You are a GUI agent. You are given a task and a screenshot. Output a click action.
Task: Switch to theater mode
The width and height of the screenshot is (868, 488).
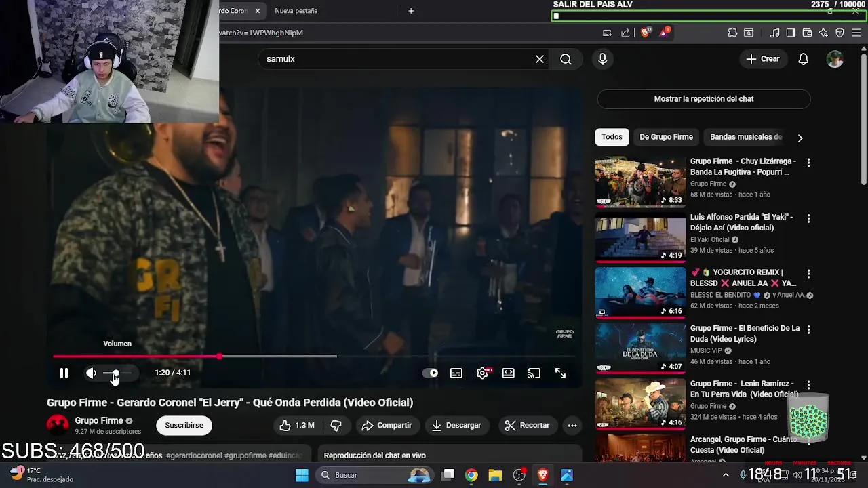coord(508,373)
